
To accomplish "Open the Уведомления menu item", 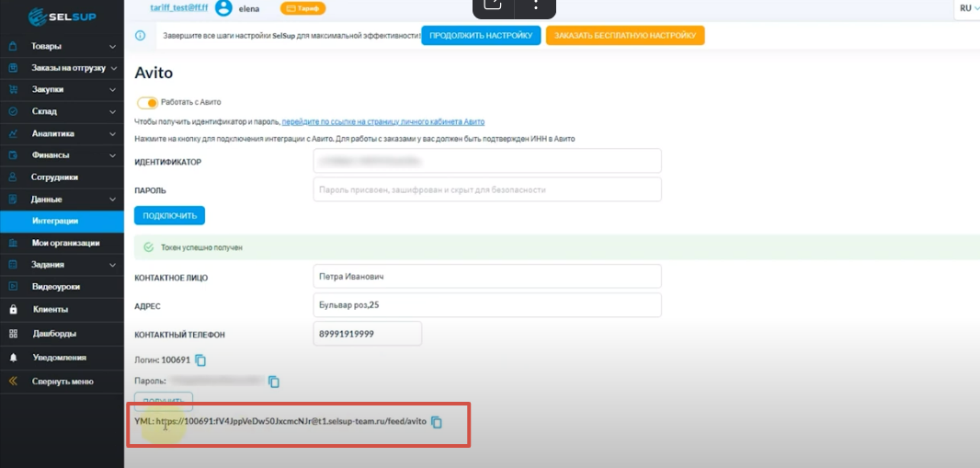I will click(x=62, y=358).
